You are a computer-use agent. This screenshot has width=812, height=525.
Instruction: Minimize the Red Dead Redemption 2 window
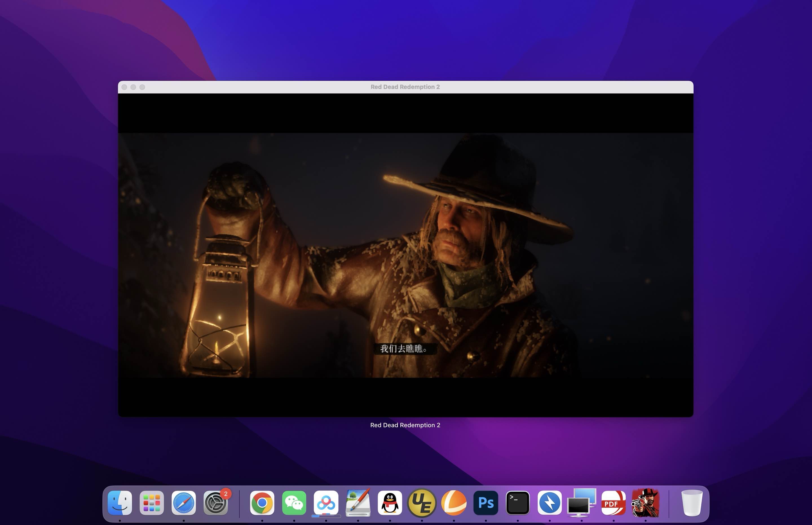coord(133,87)
